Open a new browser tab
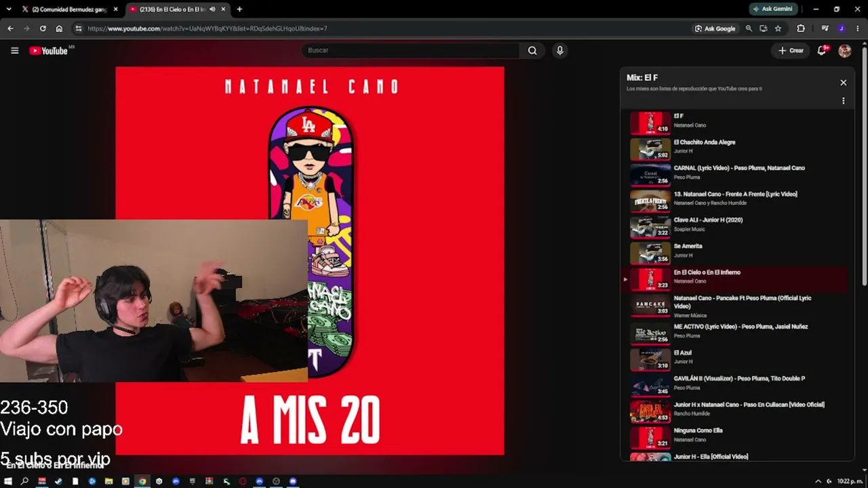This screenshot has width=868, height=488. 239,9
